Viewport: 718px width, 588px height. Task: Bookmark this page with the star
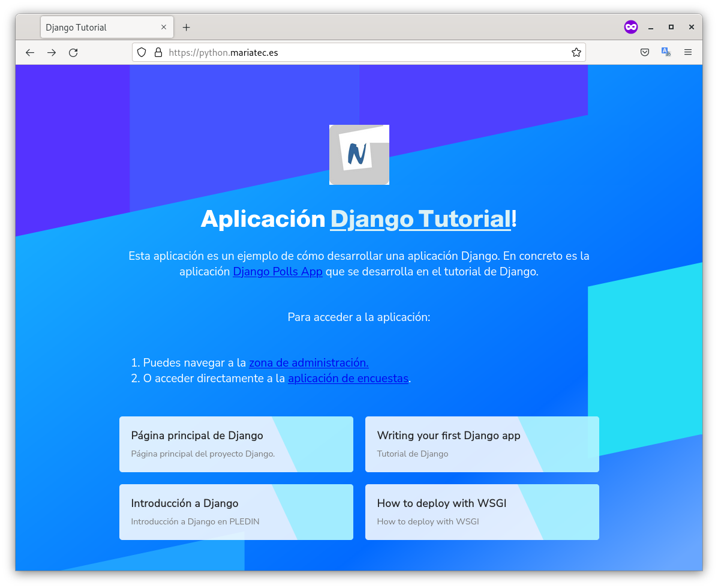[x=576, y=52]
